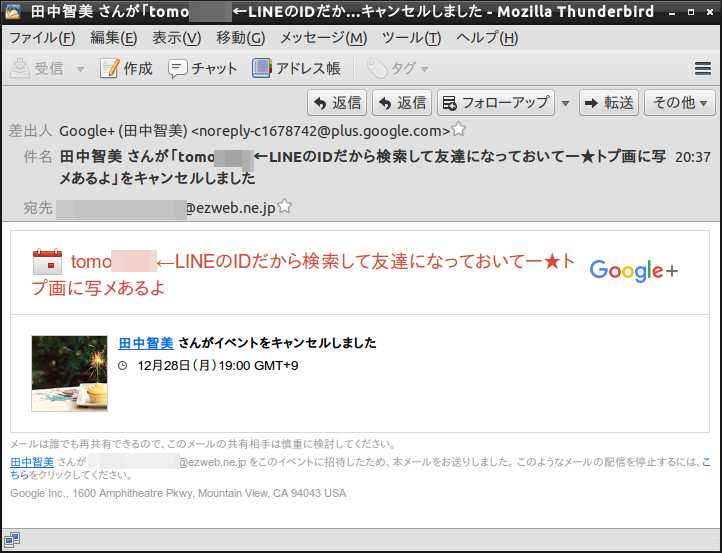Minimize the Thunderbird window

672,12
